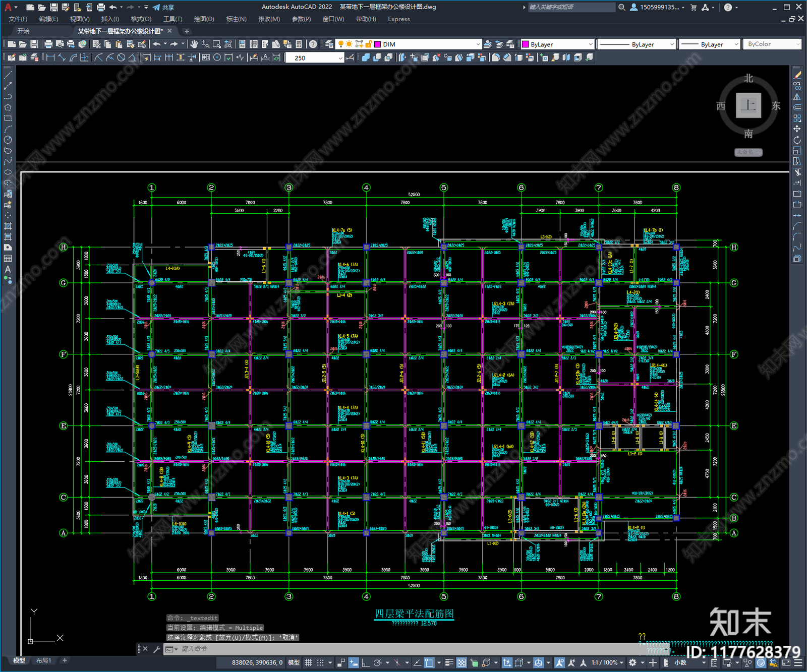
Task: Click the keyword search input field
Action: (x=571, y=7)
